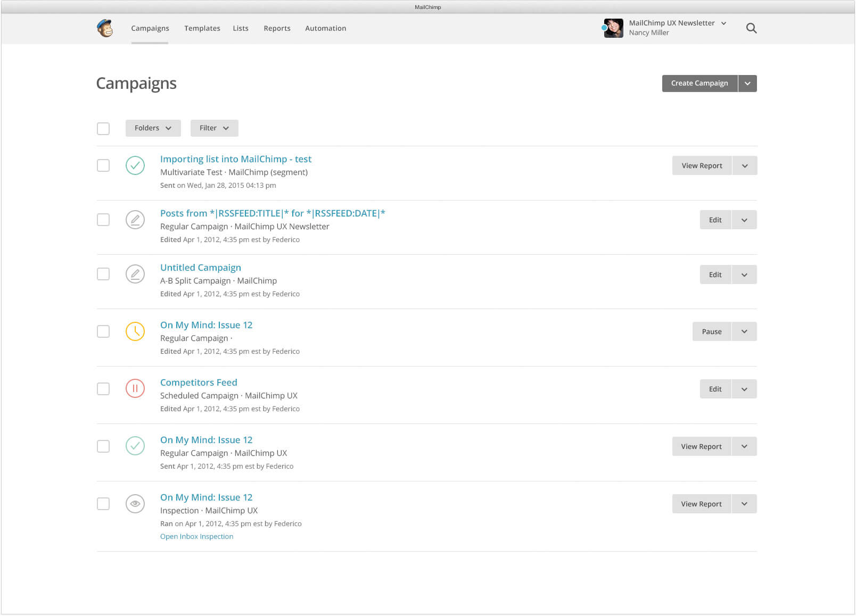856x616 pixels.
Task: Click draft pencil icon for Posts from RSSFEED campaign
Action: point(135,220)
